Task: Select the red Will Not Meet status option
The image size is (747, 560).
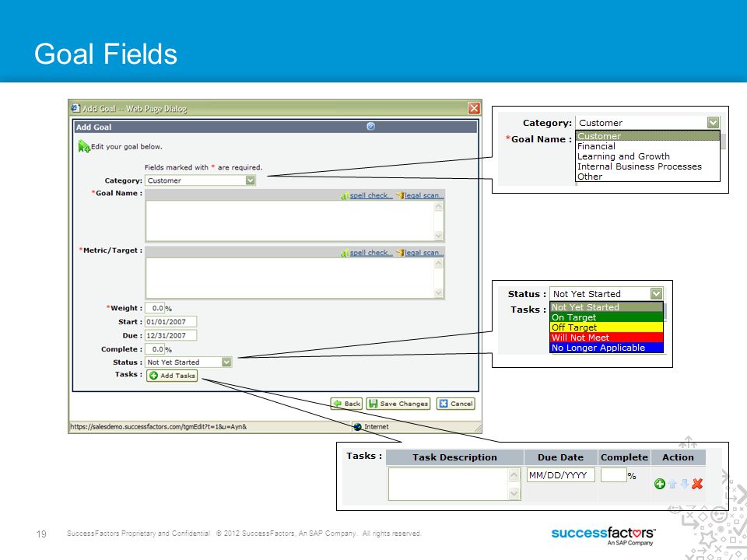Action: [606, 337]
